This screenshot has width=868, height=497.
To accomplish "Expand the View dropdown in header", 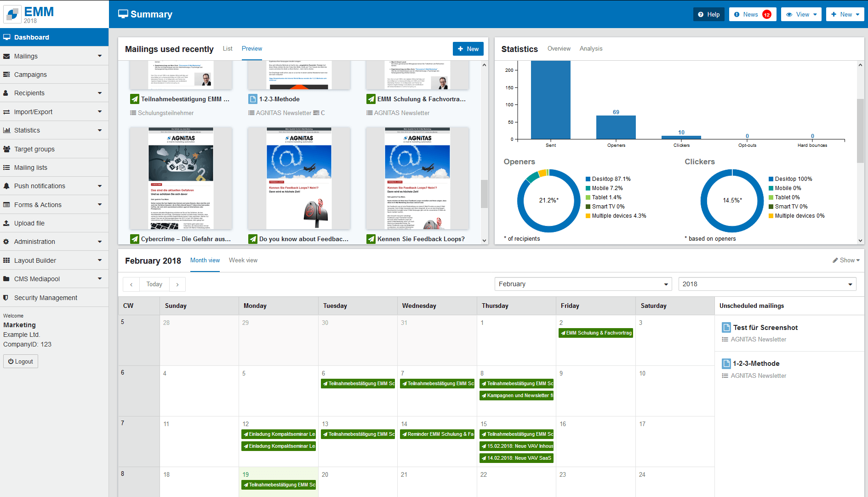I will 801,14.
